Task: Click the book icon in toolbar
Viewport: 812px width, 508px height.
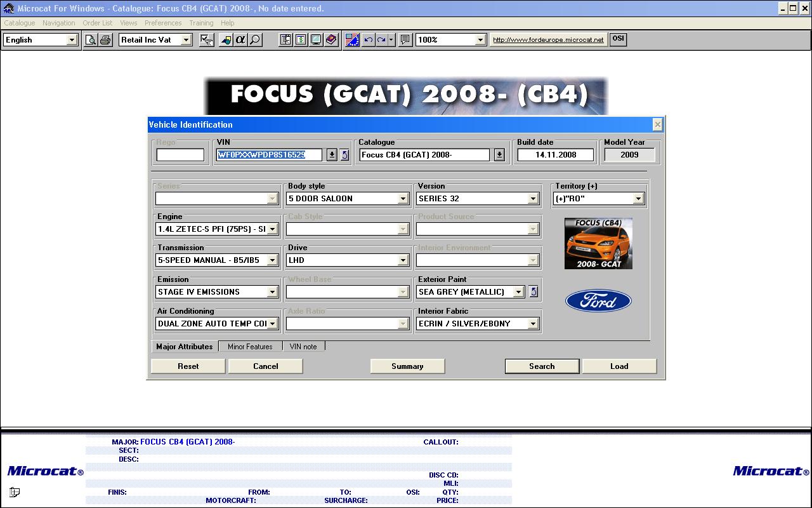Action: coord(331,40)
